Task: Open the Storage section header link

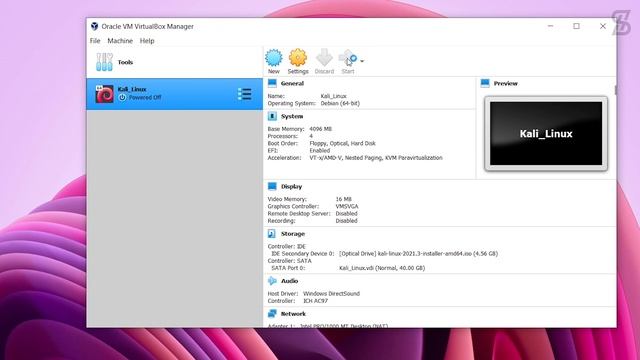Action: (x=293, y=234)
